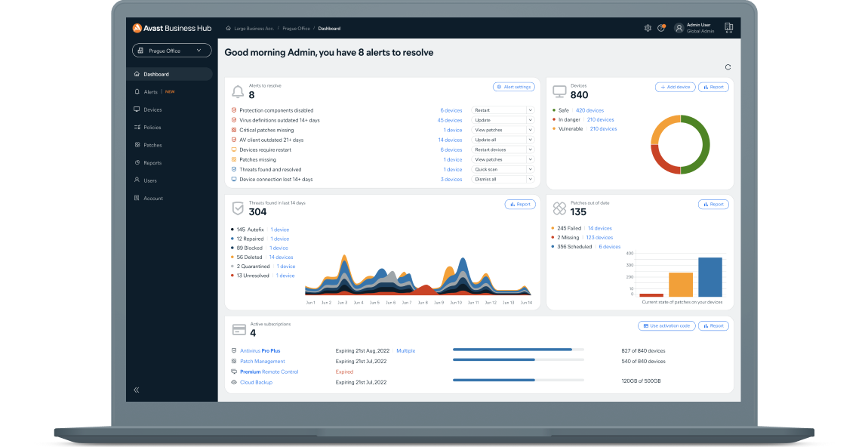Click Dashboard in the breadcrumb trail
Image resolution: width=868 pixels, height=447 pixels.
(x=329, y=28)
